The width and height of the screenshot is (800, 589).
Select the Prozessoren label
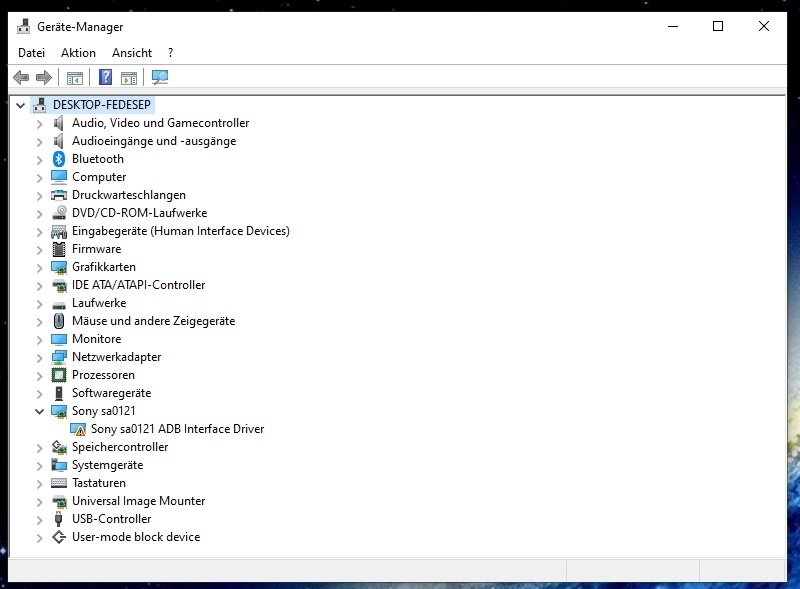pyautogui.click(x=104, y=375)
